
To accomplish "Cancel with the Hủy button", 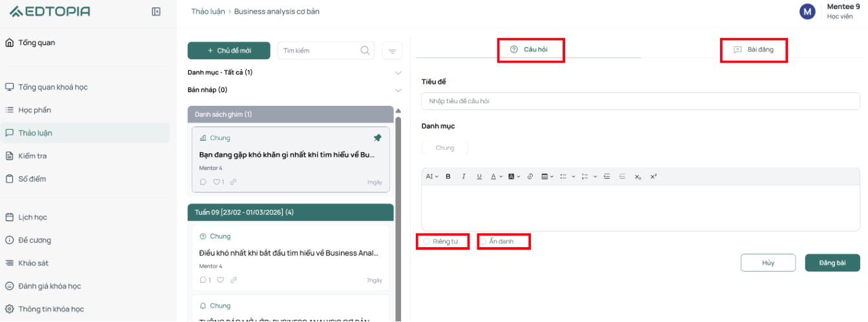I will [x=768, y=263].
